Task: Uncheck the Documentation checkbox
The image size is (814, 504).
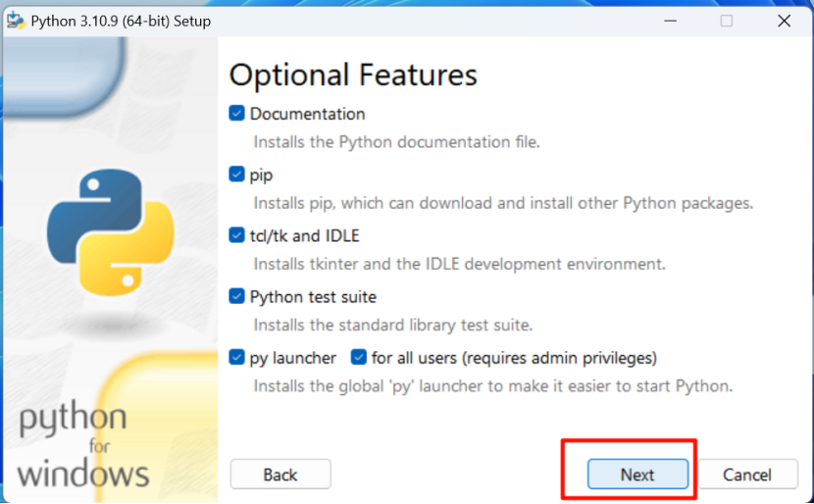Action: pos(236,113)
